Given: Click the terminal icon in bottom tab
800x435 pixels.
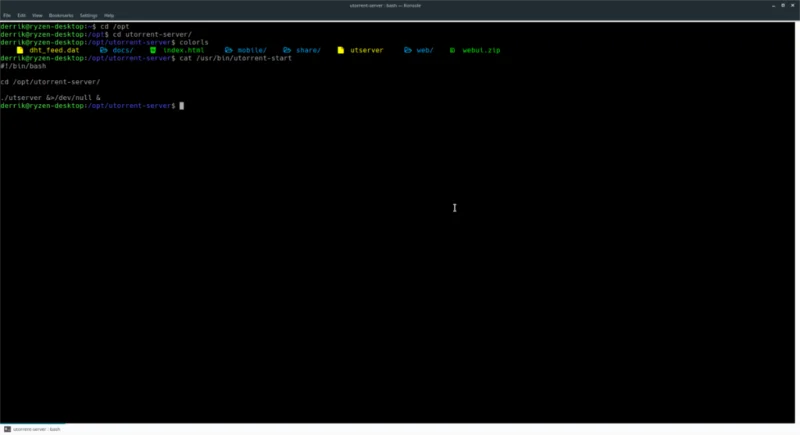Looking at the screenshot, I should pos(7,429).
